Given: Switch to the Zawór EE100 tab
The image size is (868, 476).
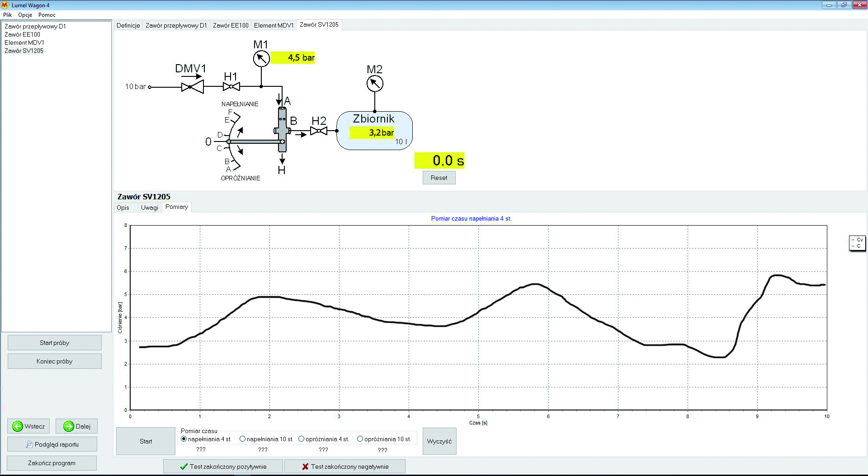Looking at the screenshot, I should coord(231,25).
